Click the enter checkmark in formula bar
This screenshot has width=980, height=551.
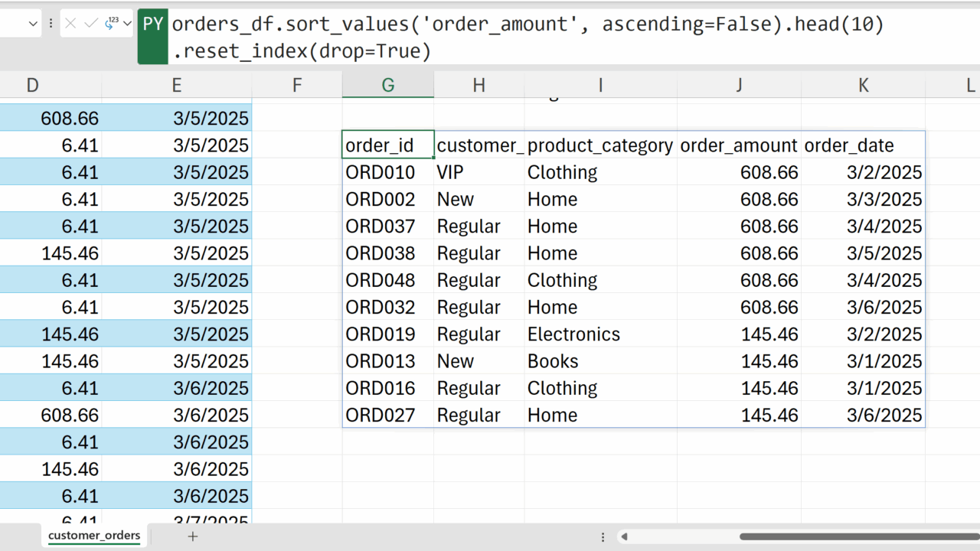90,24
